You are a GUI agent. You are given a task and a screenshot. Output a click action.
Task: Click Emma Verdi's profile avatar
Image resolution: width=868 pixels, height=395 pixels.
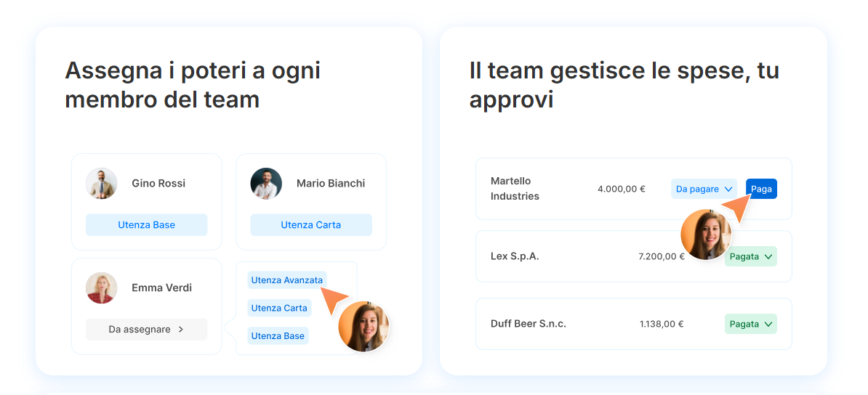[101, 288]
